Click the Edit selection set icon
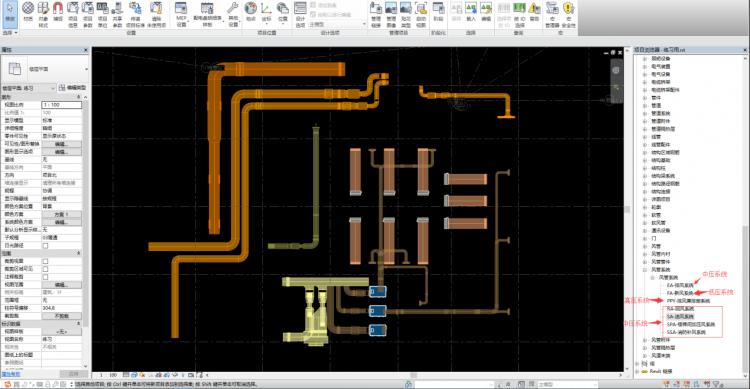750x389 pixels. point(486,11)
